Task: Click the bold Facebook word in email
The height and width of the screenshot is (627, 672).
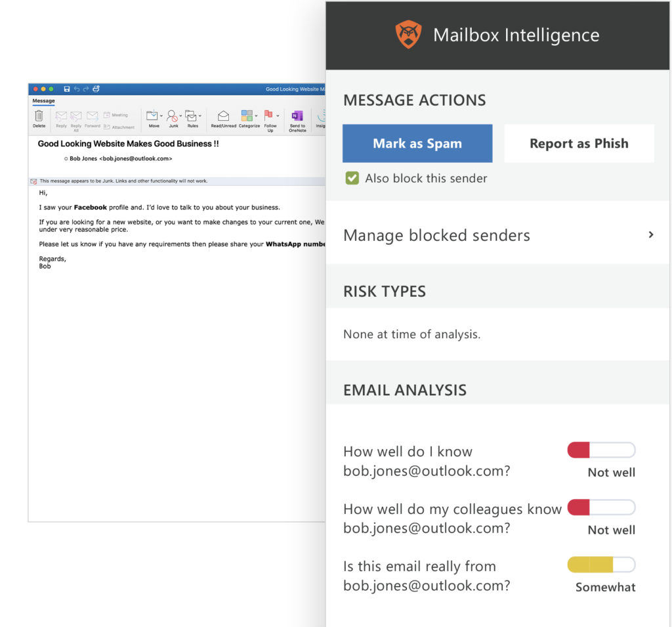Action: [x=91, y=207]
